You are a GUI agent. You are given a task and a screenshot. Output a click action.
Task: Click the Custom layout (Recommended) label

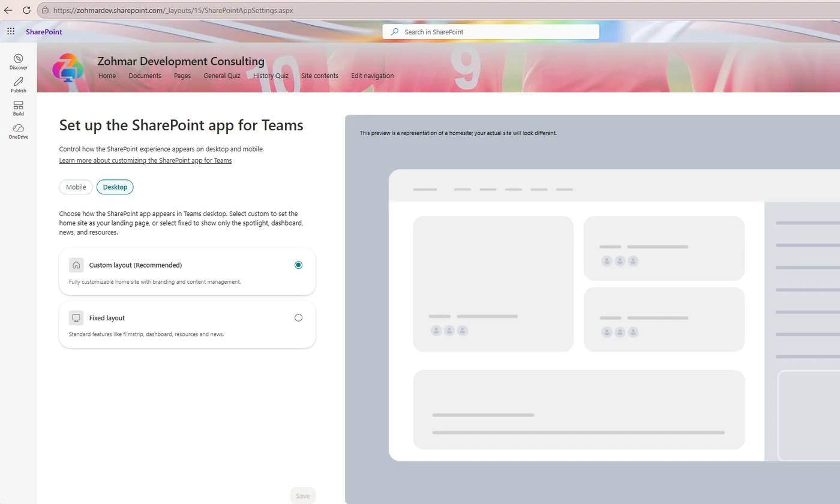click(136, 265)
